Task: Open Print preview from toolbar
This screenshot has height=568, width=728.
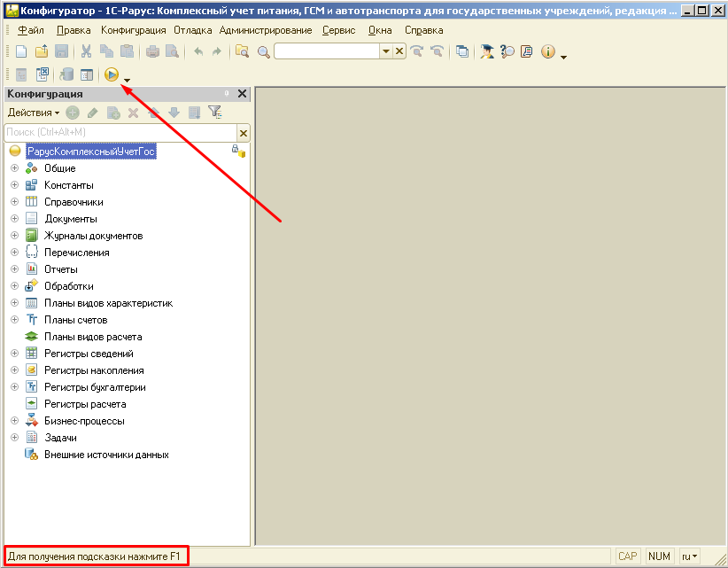Action: 172,51
